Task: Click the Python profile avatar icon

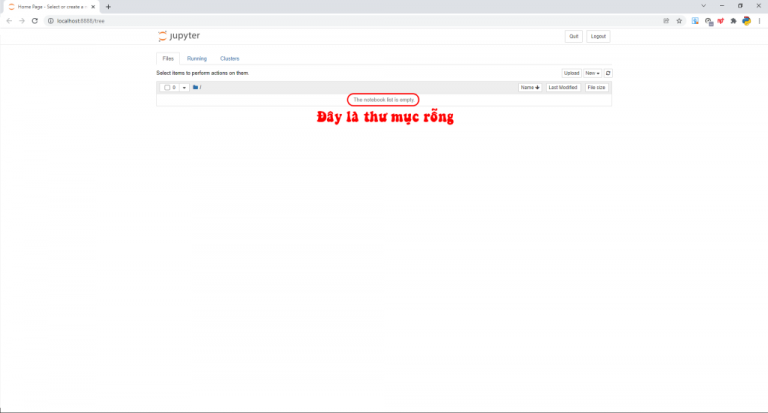Action: 746,20
